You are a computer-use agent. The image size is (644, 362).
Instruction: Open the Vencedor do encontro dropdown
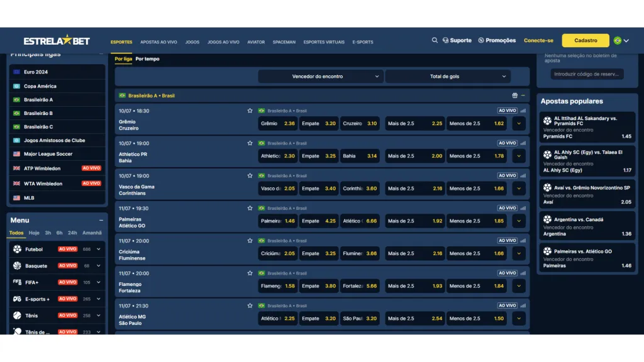[x=320, y=77]
